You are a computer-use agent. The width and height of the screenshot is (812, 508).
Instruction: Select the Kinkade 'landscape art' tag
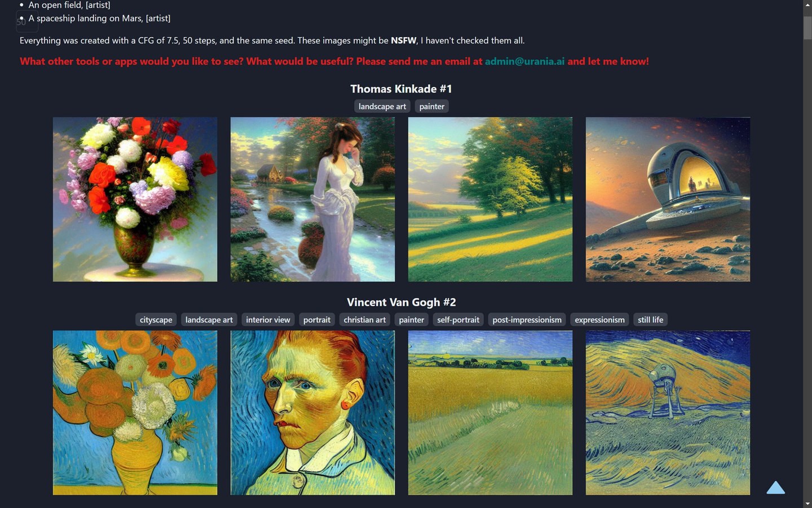coord(382,106)
